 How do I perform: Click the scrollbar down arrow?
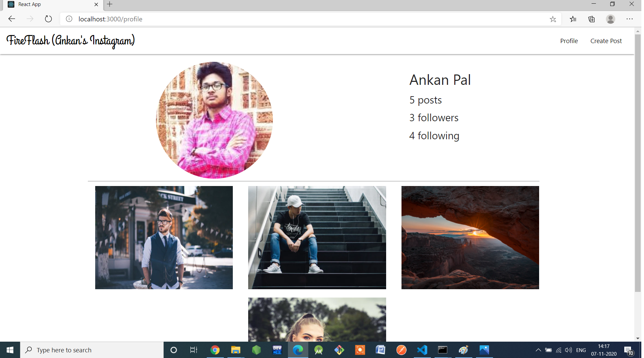(x=638, y=338)
